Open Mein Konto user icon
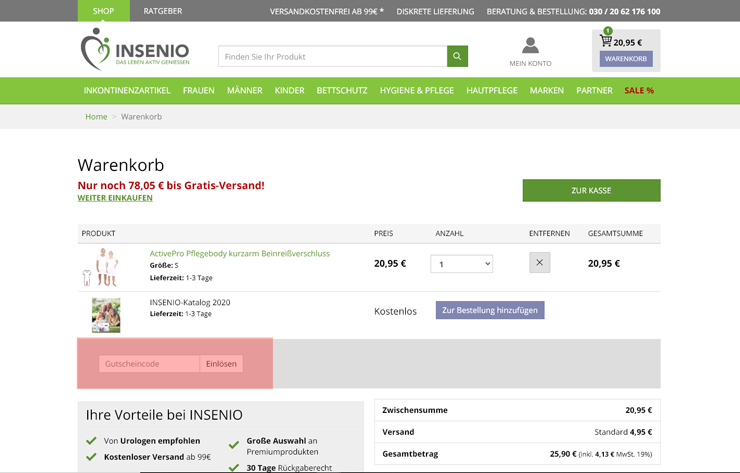Viewport: 740px width, 473px height. pyautogui.click(x=530, y=46)
